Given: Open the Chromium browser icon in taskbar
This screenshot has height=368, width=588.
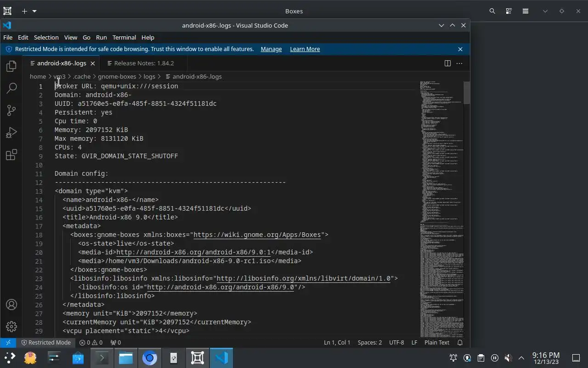Looking at the screenshot, I should (x=149, y=358).
